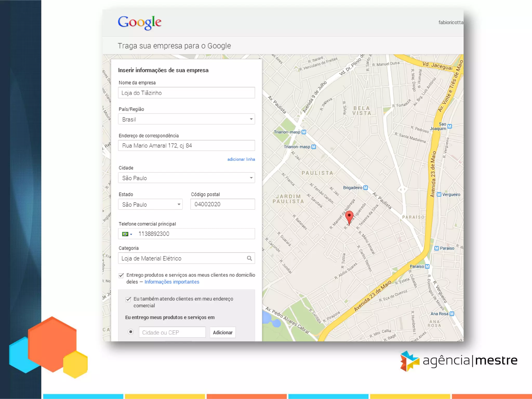Uncheck the home delivery products checkbox
This screenshot has width=532, height=399.
tap(121, 275)
